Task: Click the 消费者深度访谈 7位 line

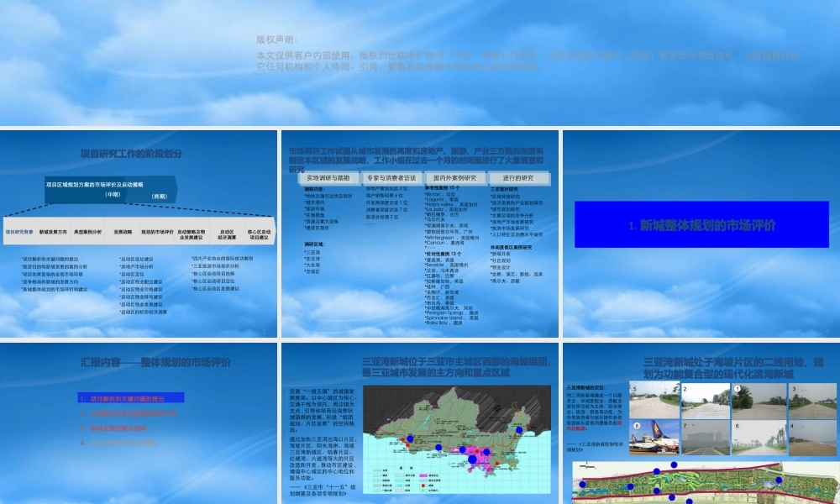Action: point(386,210)
